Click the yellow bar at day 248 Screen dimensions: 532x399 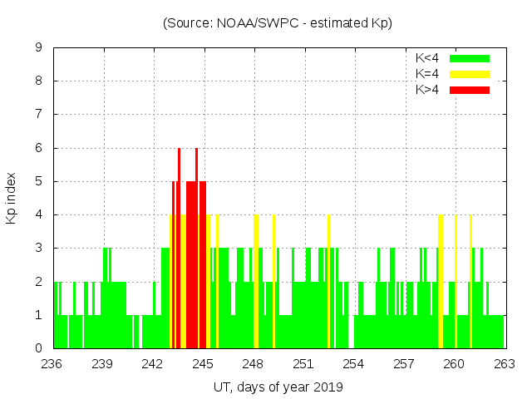pos(256,283)
